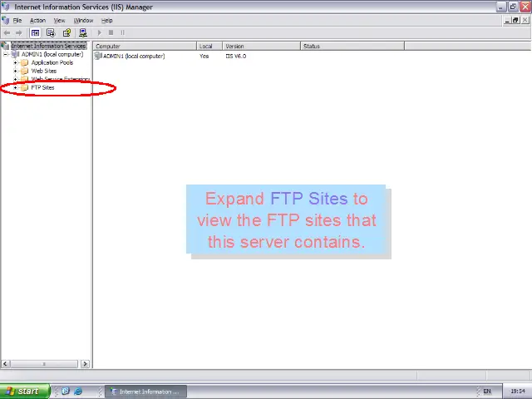Sort by the Computer column header
Screen dimensions: 532x399
click(x=145, y=47)
